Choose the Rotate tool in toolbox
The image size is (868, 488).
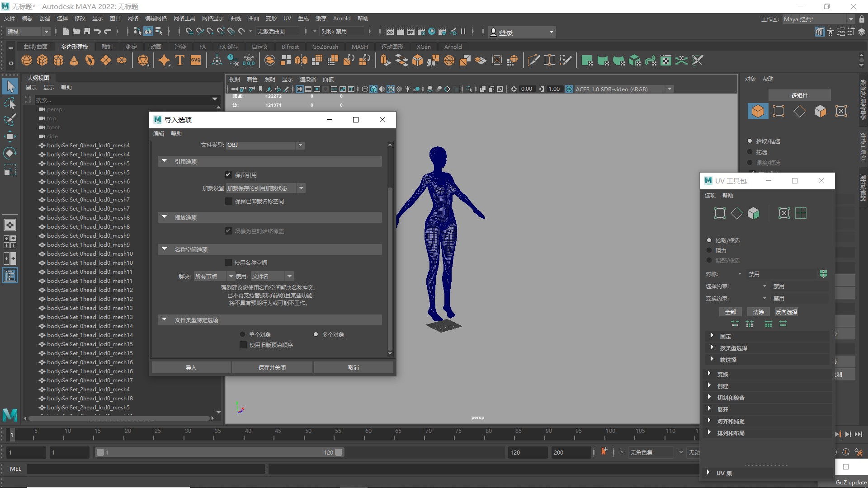(x=10, y=153)
